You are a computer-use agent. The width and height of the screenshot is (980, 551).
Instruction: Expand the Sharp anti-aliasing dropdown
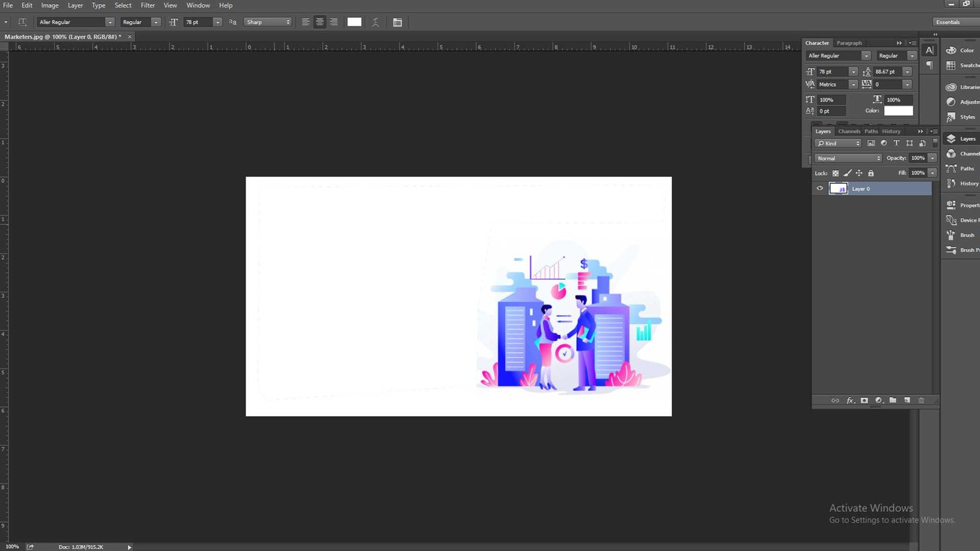(268, 22)
